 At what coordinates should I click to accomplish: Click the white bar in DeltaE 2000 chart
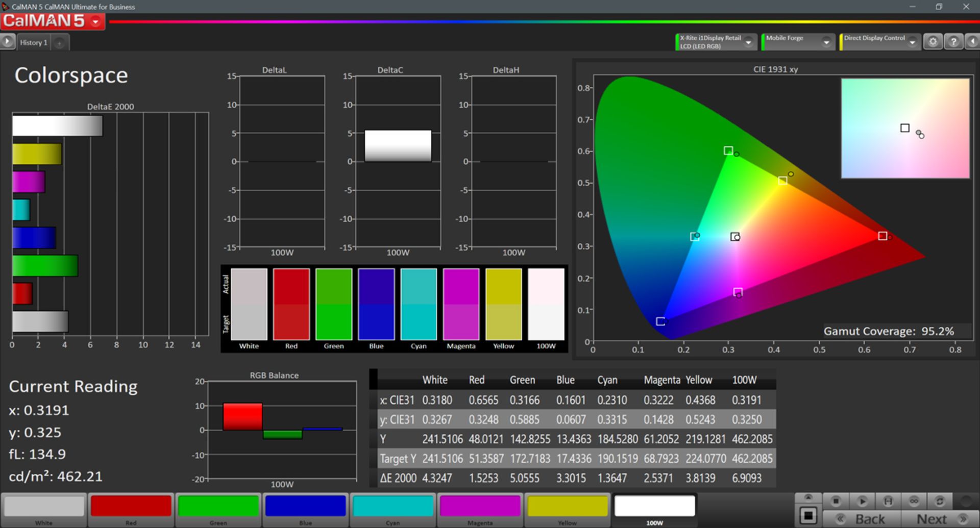click(x=57, y=126)
